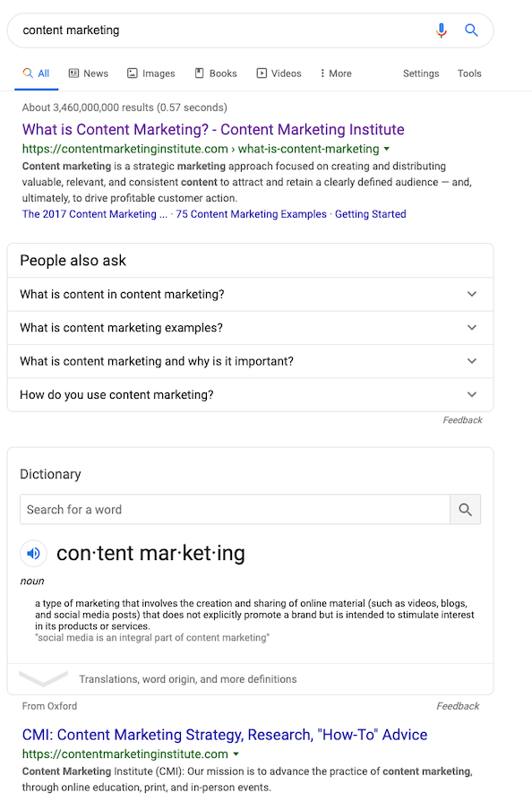Click Feedback under People also ask

click(x=462, y=419)
